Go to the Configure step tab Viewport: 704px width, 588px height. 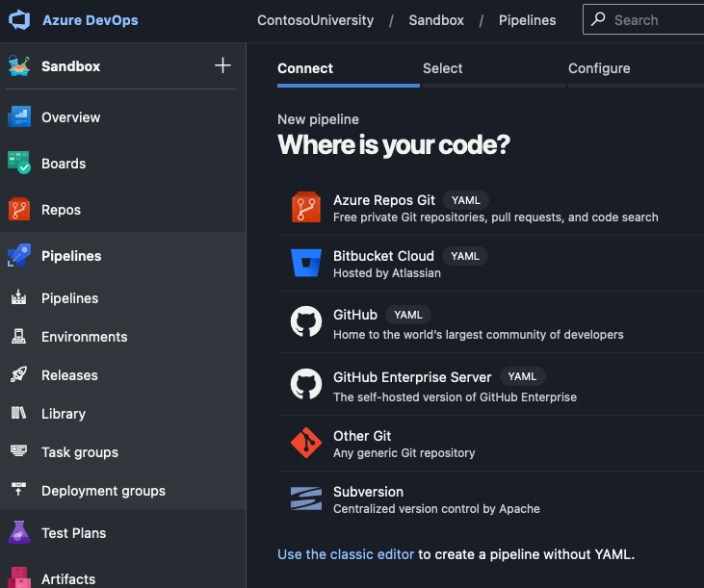click(x=599, y=68)
